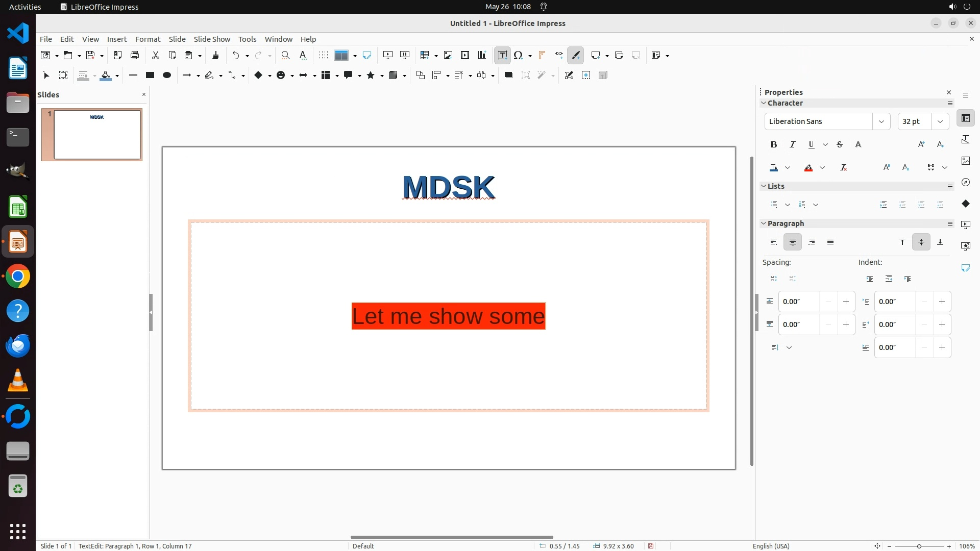The width and height of the screenshot is (980, 551).
Task: Insert a table from the toolbar
Action: click(x=424, y=56)
